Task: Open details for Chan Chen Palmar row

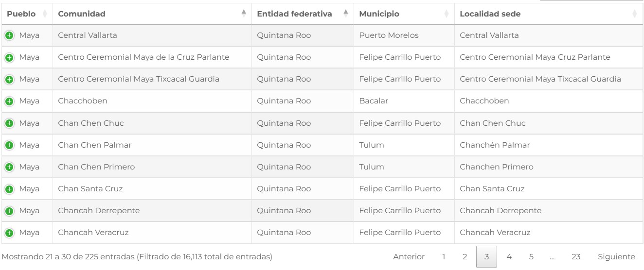Action: coord(9,145)
